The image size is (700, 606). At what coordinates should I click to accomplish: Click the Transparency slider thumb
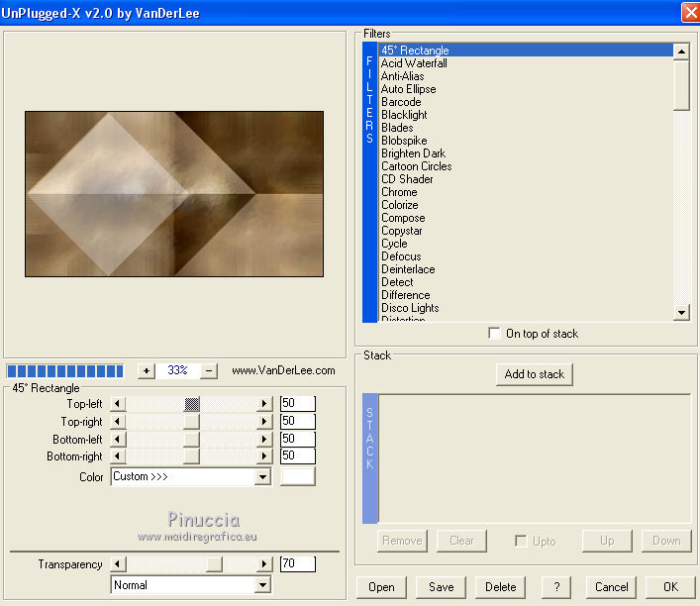214,564
